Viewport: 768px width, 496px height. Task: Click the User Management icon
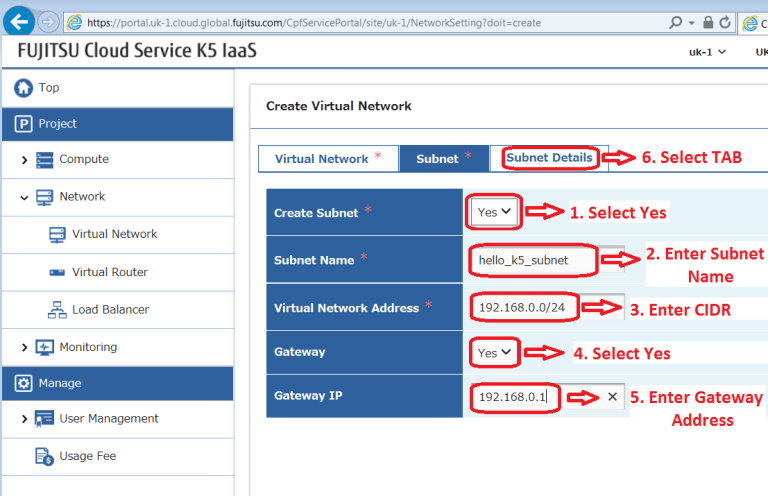[x=44, y=419]
